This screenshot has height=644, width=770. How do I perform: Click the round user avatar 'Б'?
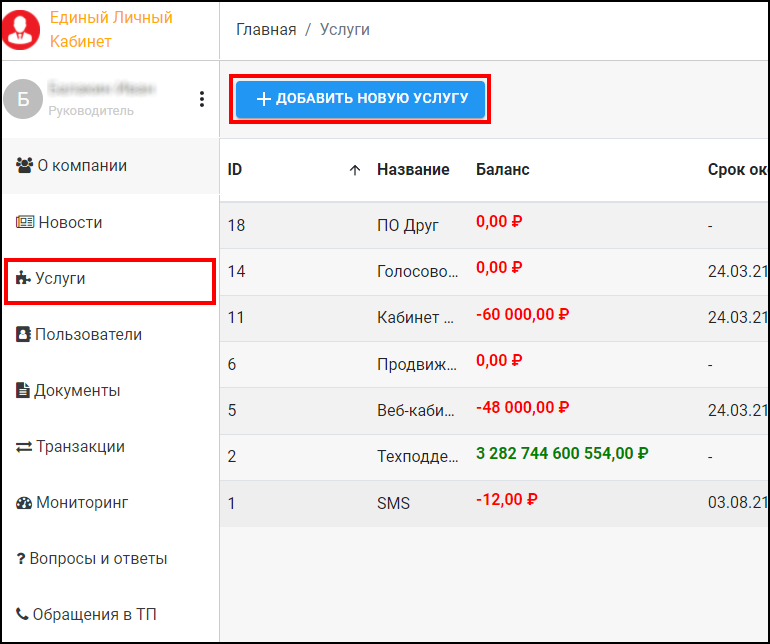[x=23, y=99]
